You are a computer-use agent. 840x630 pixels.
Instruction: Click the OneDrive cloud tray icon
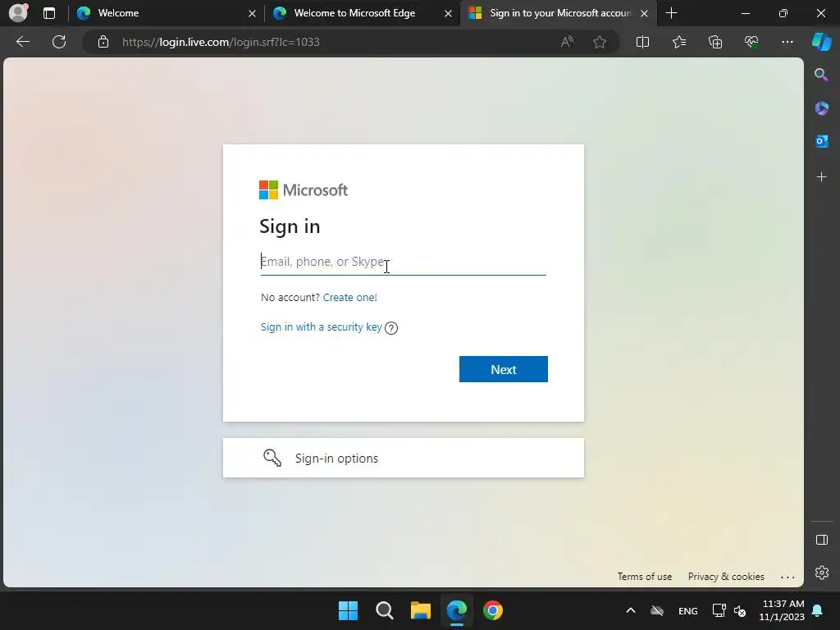(x=657, y=610)
